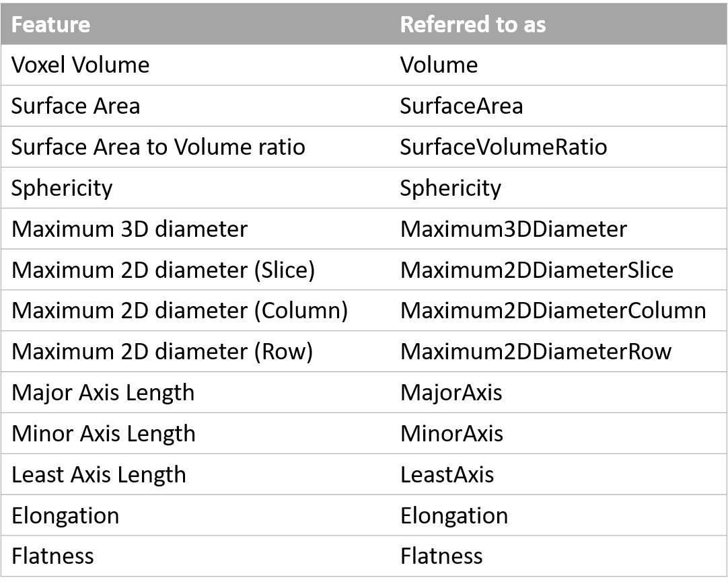Click the "Elongation" feature name cell

[x=65, y=516]
